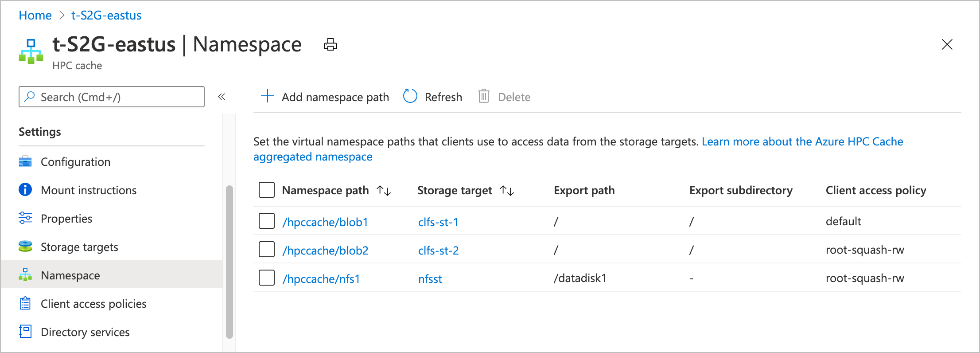Click the Delete trash can icon
This screenshot has width=980, height=353.
pos(483,96)
